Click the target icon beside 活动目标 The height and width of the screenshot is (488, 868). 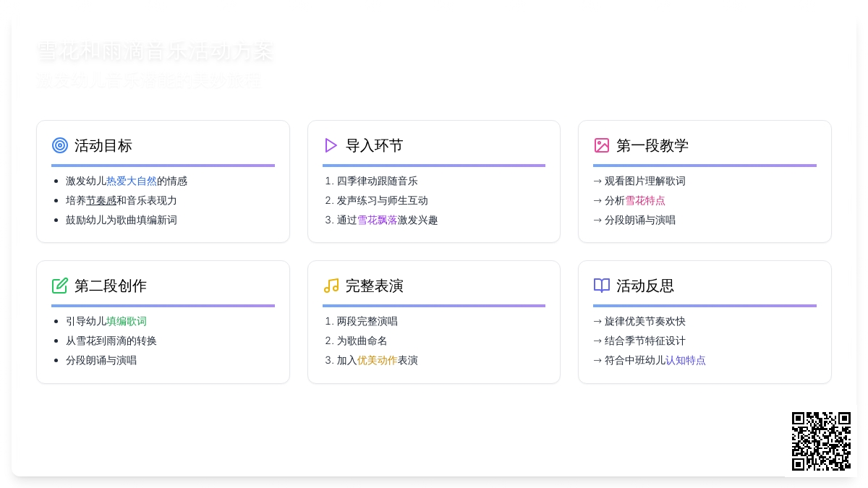point(60,145)
